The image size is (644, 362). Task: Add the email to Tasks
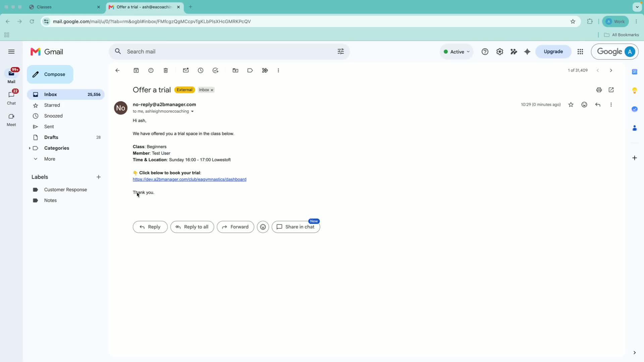(215, 70)
